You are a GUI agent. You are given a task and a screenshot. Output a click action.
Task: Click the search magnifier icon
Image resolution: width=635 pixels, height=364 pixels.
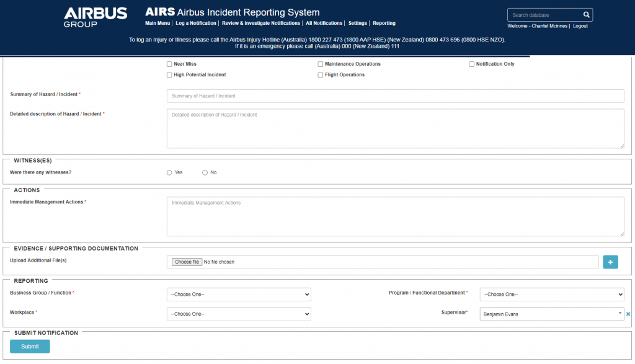click(586, 15)
